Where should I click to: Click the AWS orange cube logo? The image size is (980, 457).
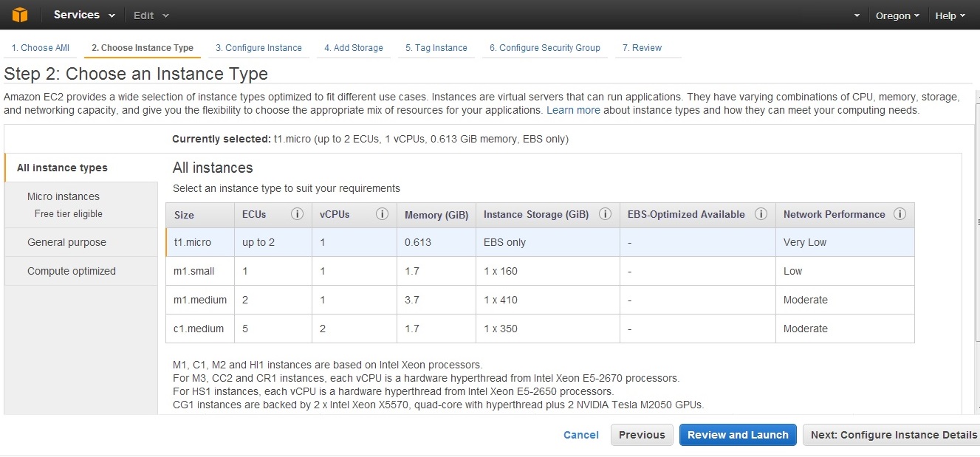pos(19,15)
